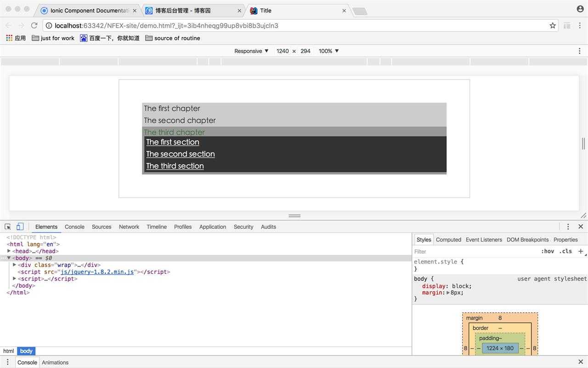
Task: Expand the inline script node
Action: tap(15, 279)
